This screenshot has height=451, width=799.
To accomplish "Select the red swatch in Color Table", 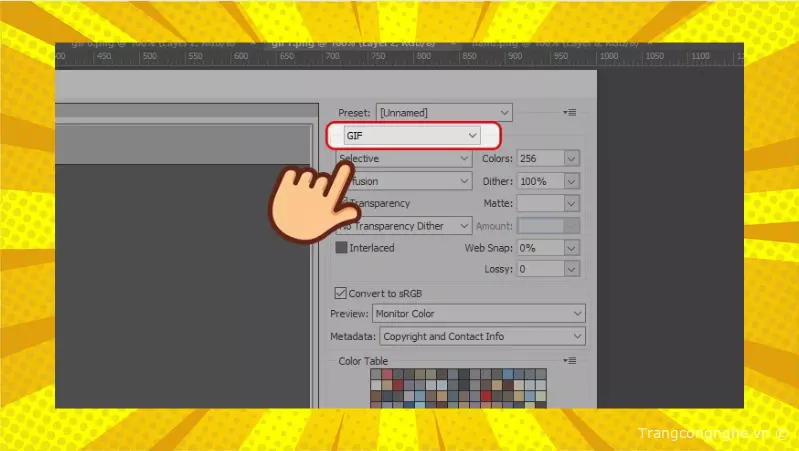I will click(486, 397).
